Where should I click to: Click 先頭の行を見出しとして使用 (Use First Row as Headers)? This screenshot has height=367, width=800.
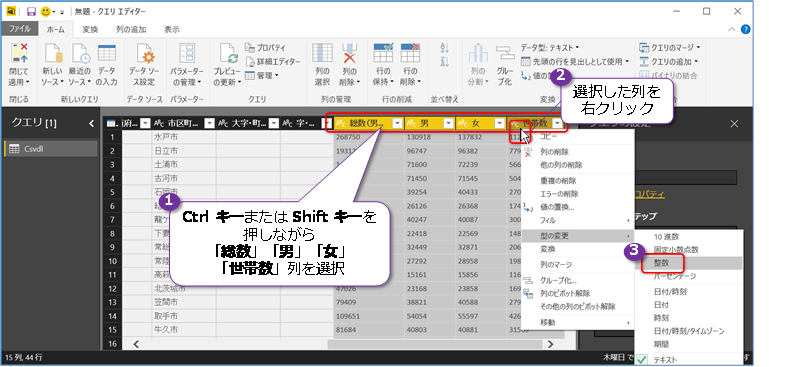point(575,62)
